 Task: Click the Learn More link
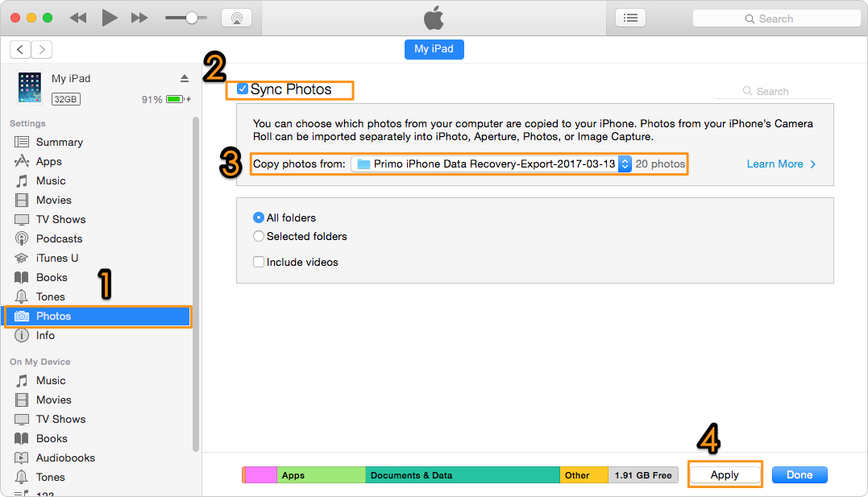(x=781, y=164)
